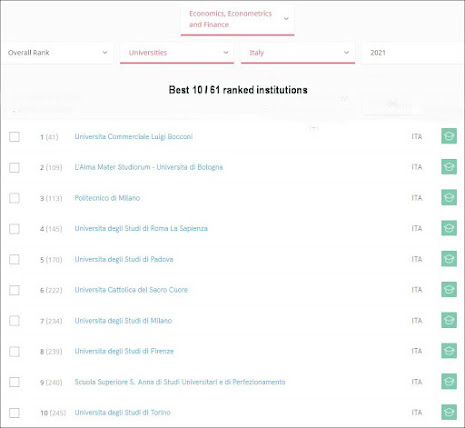Click graduation cap icon for Universita Commerciale Luigi Bocconi
This screenshot has height=428, width=465.
[449, 136]
